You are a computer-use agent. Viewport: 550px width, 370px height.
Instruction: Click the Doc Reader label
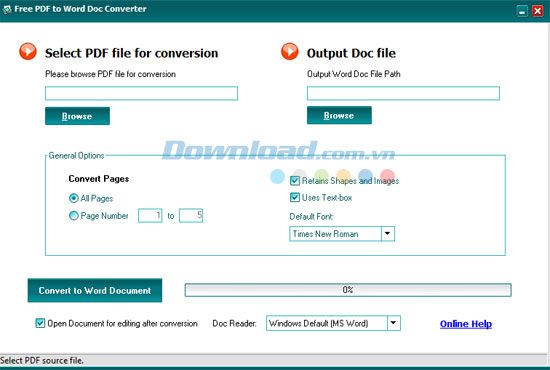coord(234,323)
